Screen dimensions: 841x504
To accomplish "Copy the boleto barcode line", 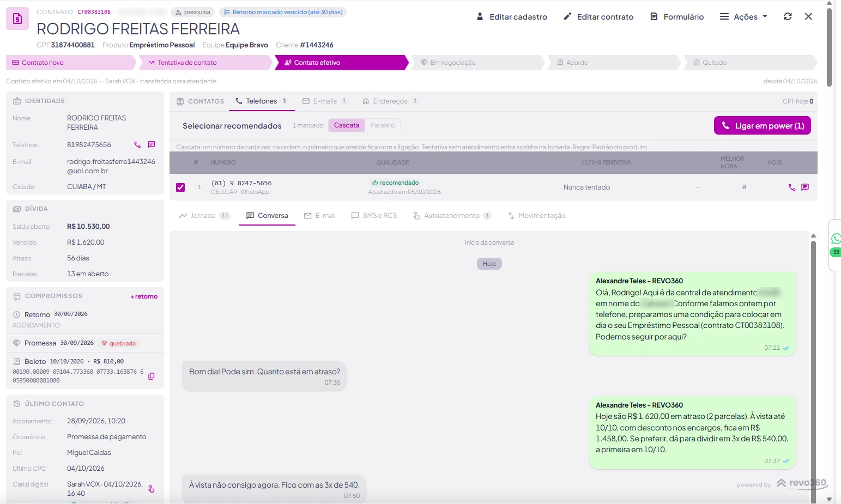I will coord(152,376).
